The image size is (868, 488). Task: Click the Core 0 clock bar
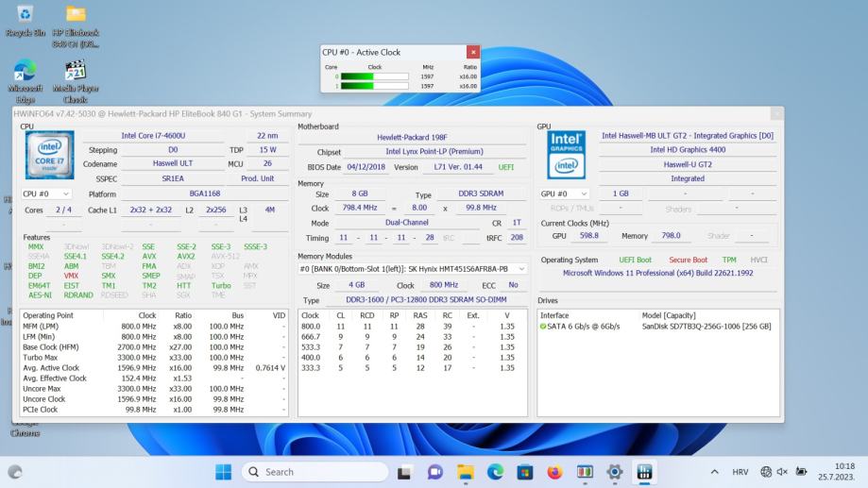tap(374, 76)
